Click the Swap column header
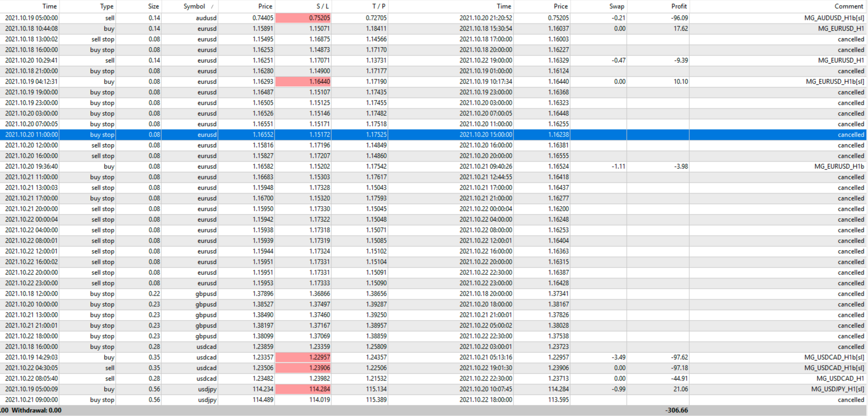Screen dimensions: 868x416 click(616, 6)
